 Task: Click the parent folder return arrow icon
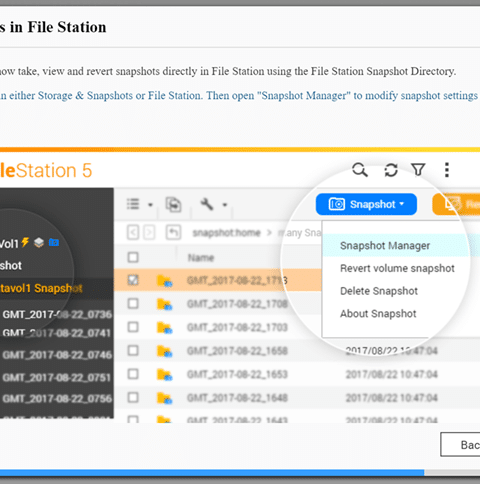coord(173,232)
